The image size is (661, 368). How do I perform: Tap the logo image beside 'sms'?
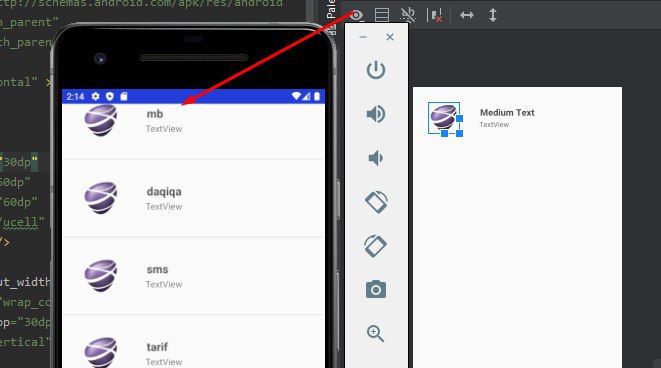(x=101, y=276)
